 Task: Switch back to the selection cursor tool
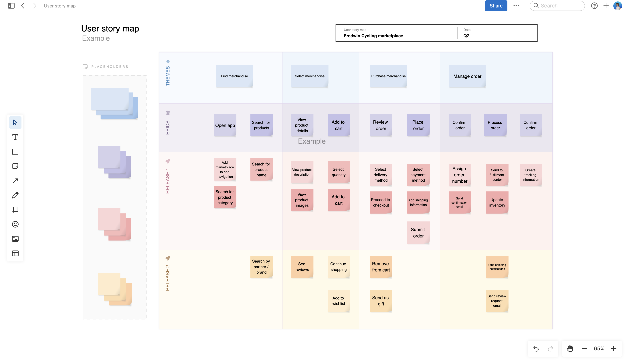coord(15,122)
